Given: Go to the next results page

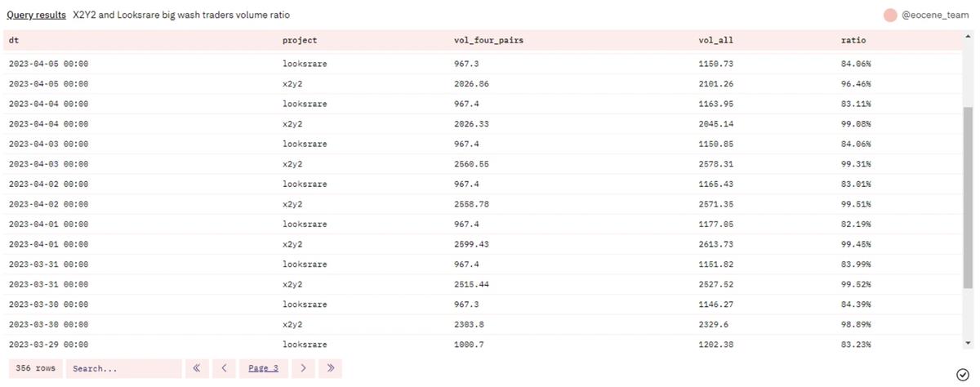Looking at the screenshot, I should [x=303, y=368].
